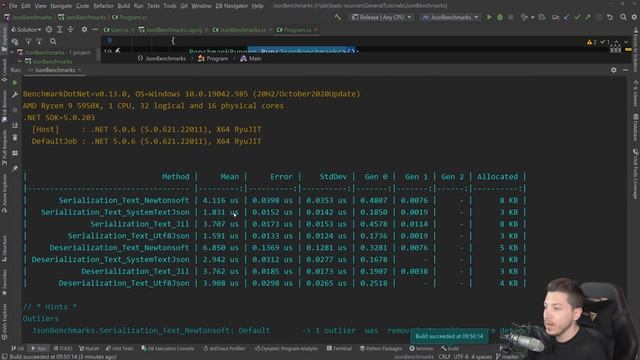Open Dynamic Program Analysis tool window

(x=286, y=349)
